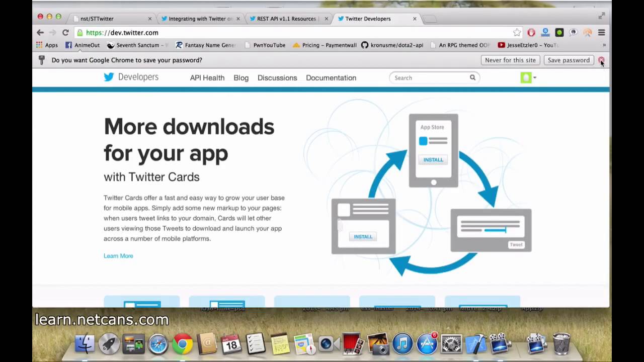Open Xcode hammer icon in the dock
Viewport: 644px width, 362px height.
coord(475,344)
